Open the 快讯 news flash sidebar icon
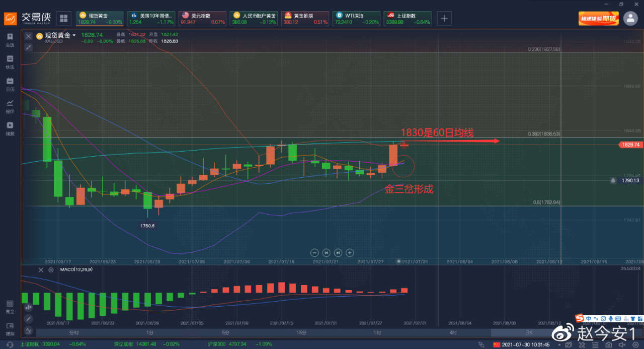Image resolution: width=644 pixels, height=349 pixels. click(10, 62)
